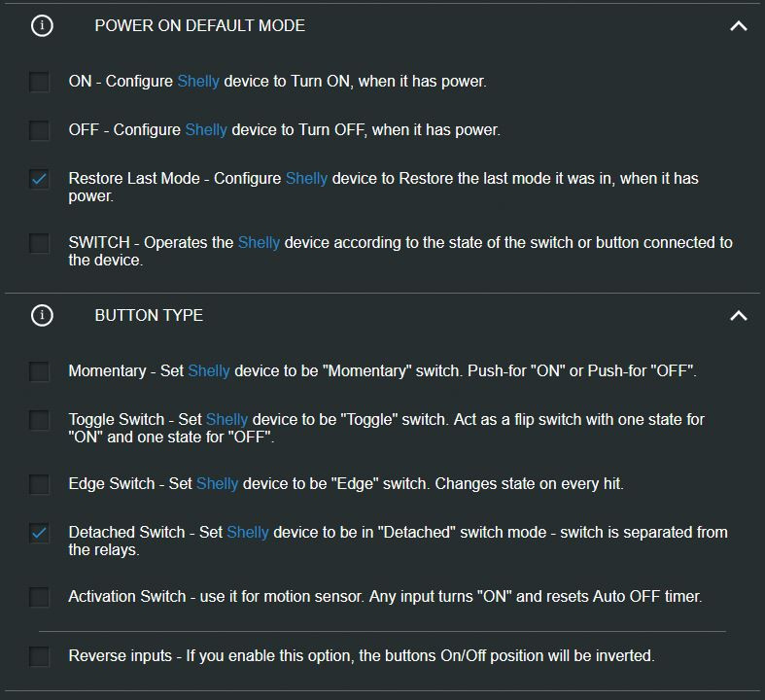Collapse the Power On Default Mode section chevron
765x700 pixels.
[739, 26]
